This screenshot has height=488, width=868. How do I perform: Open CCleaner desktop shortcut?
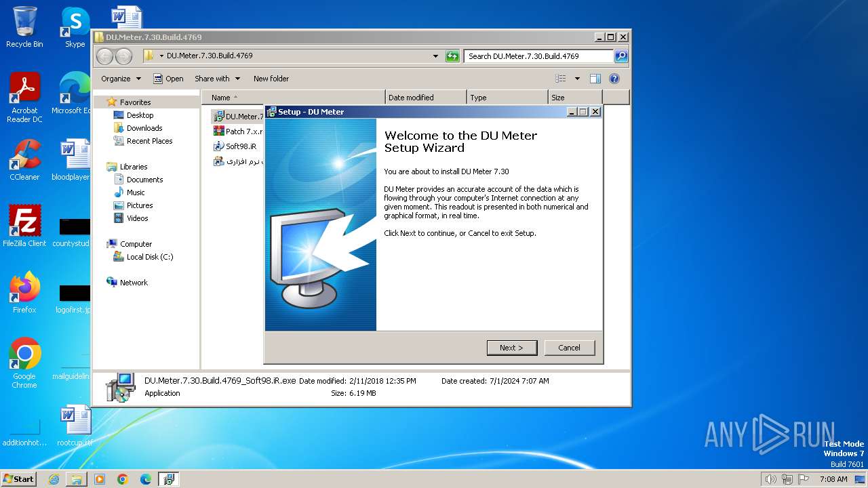click(x=24, y=160)
